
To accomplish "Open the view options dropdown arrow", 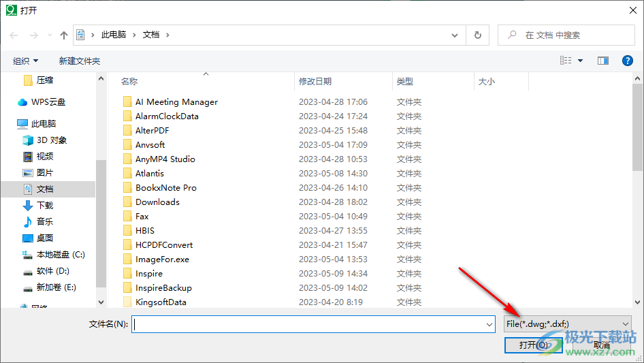I will [580, 61].
